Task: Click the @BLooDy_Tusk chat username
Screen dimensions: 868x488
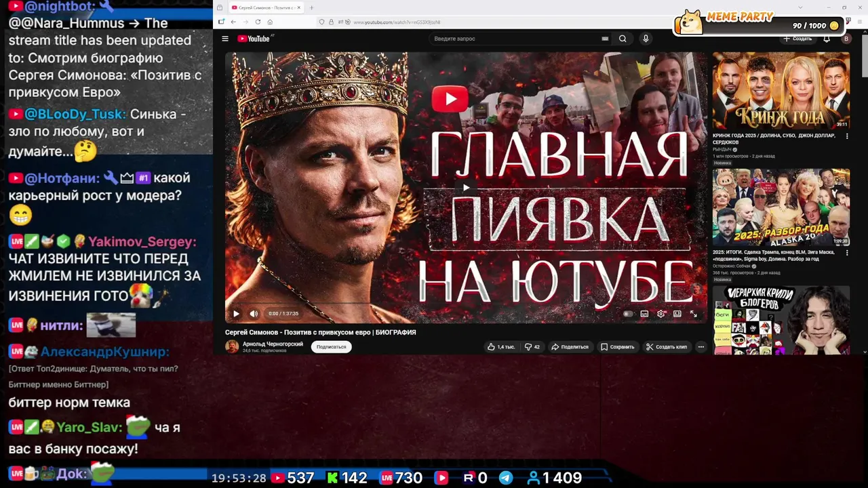Action: 75,114
